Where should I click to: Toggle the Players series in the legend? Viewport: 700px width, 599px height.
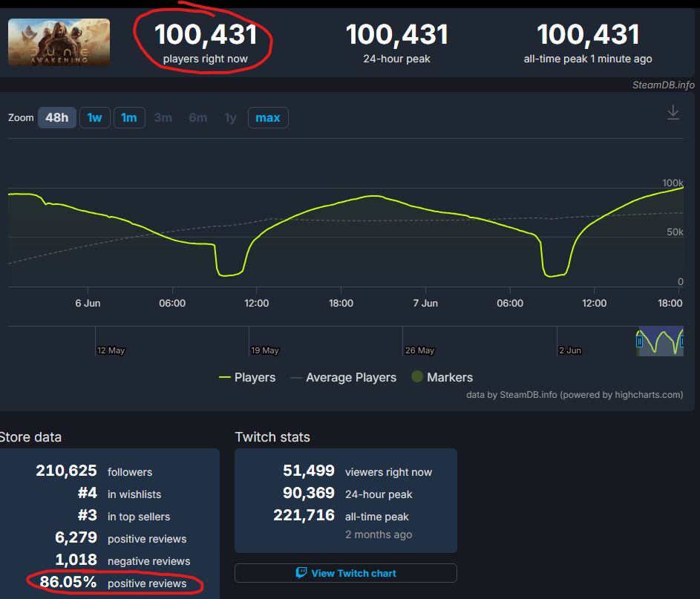click(x=247, y=377)
